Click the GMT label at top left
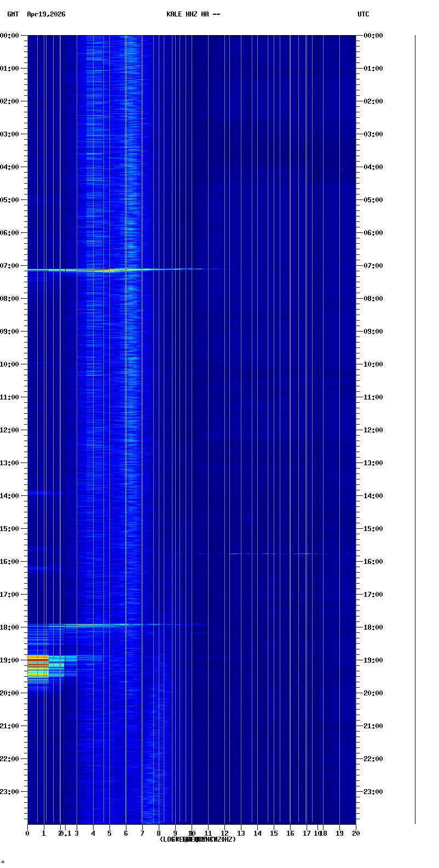This screenshot has width=439, height=868. click(x=13, y=14)
